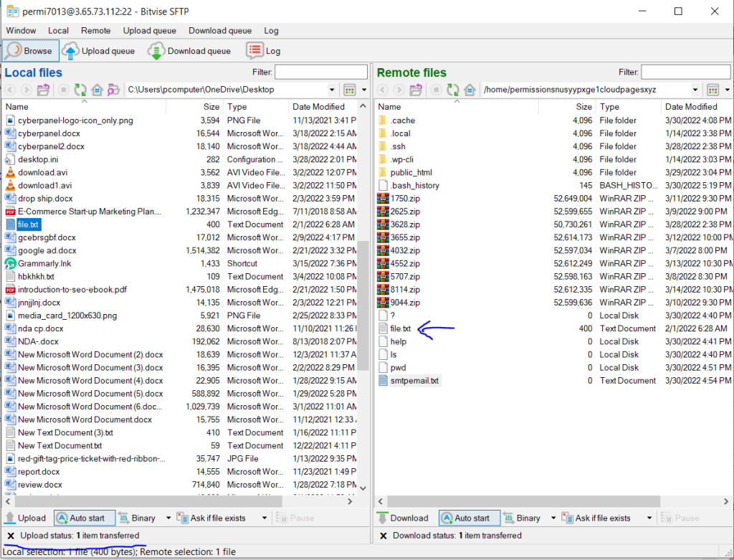Viewport: 734px width, 560px height.
Task: Go up one folder in Remote files
Action: pos(416,90)
